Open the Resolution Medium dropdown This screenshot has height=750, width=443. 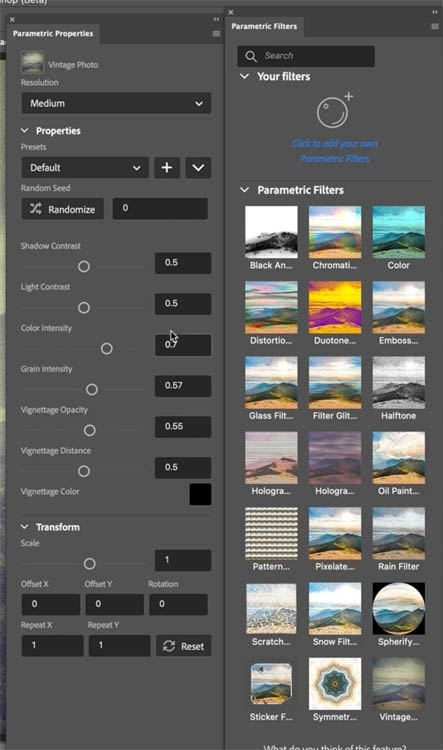point(116,103)
